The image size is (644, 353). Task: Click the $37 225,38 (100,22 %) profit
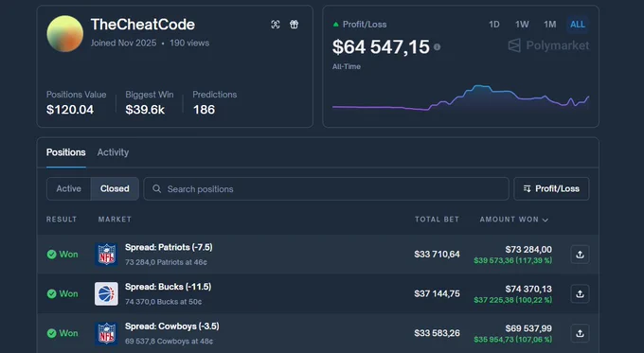click(513, 300)
